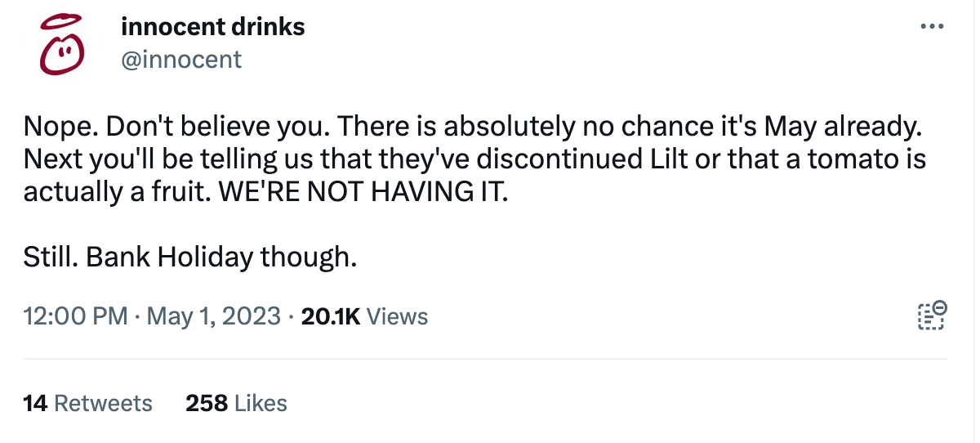
Task: Click the dashed note icon beside the views
Action: coord(932,315)
